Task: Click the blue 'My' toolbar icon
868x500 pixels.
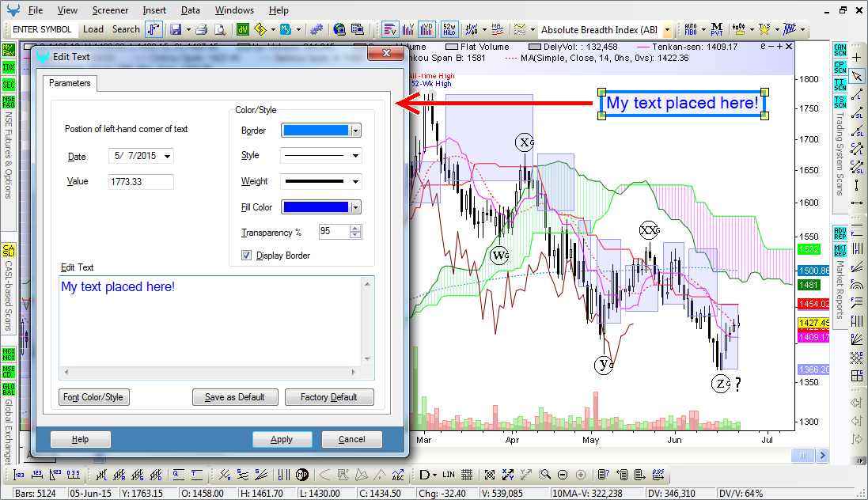Action: coord(286,29)
